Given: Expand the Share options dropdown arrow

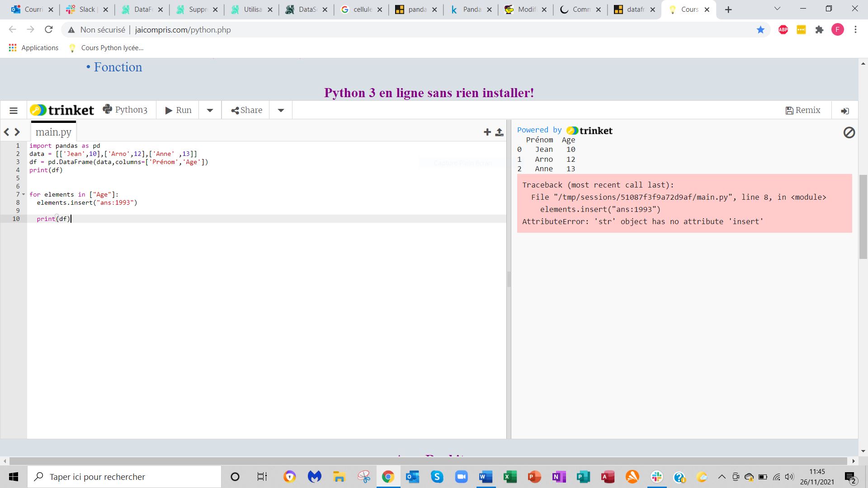Looking at the screenshot, I should tap(281, 110).
